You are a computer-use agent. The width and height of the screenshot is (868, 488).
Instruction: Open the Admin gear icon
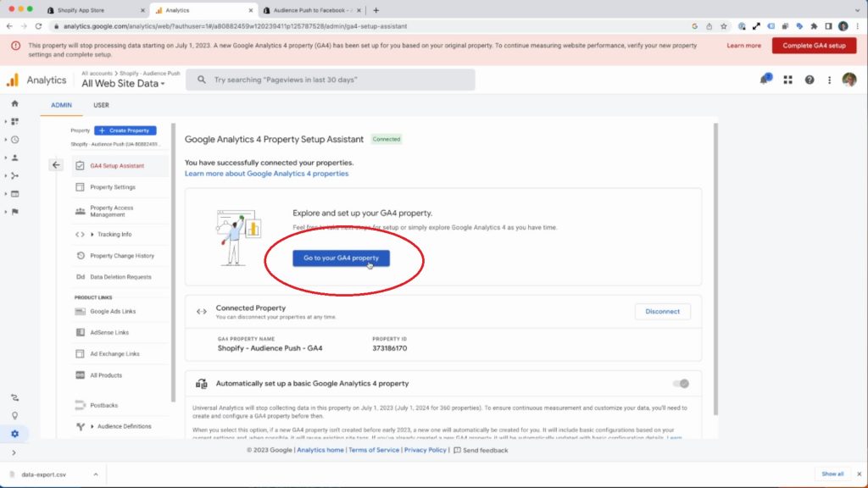(15, 434)
